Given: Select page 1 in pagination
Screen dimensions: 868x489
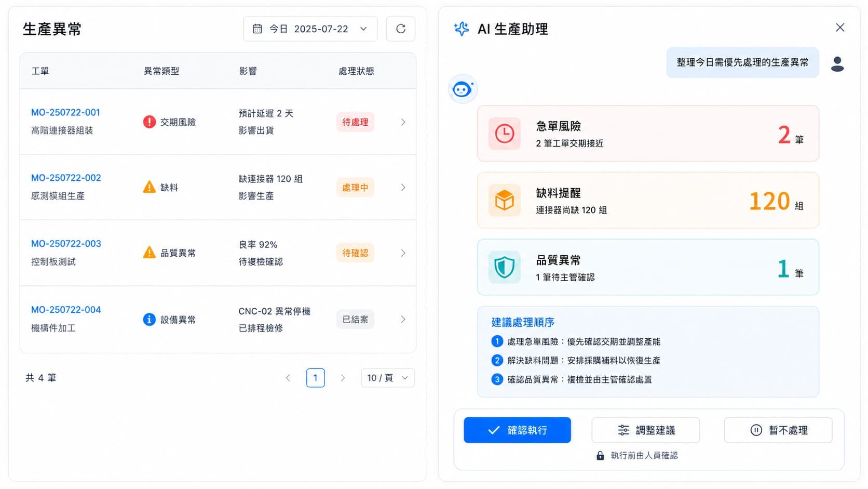Looking at the screenshot, I should coord(316,378).
